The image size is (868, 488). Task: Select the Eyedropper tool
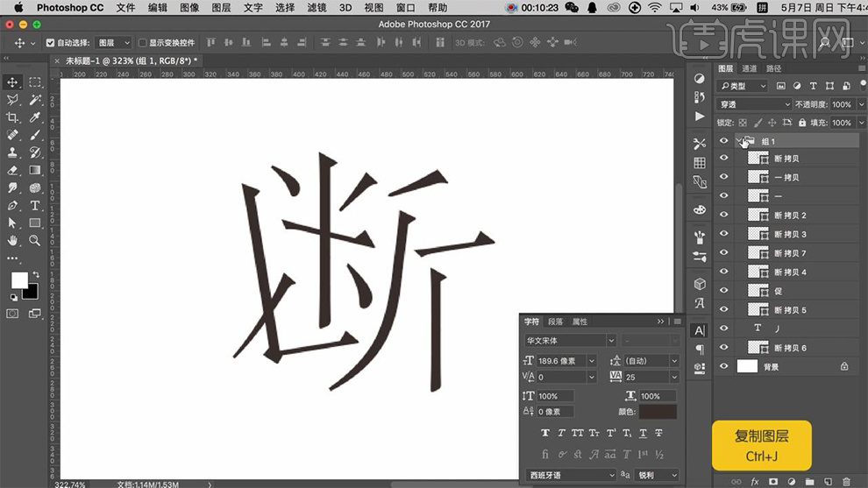point(35,117)
